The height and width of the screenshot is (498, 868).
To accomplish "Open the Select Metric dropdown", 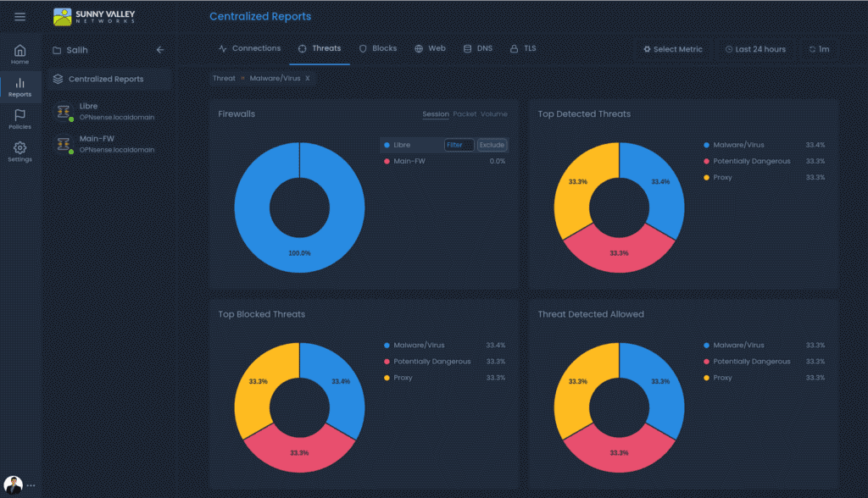I will [672, 49].
